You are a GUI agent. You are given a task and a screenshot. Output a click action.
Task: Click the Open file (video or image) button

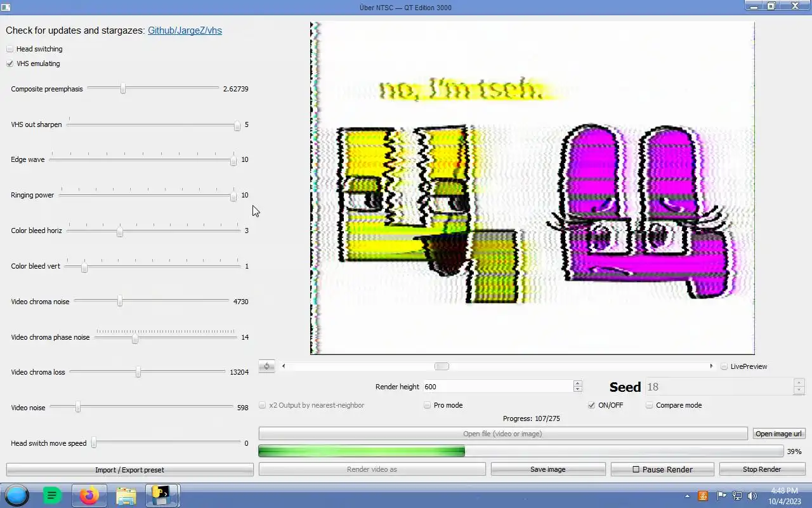[x=503, y=434]
